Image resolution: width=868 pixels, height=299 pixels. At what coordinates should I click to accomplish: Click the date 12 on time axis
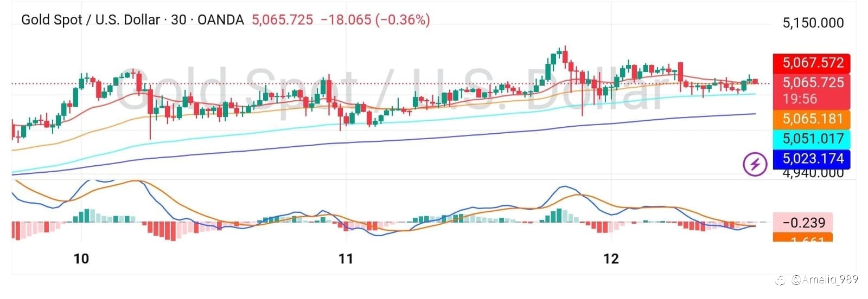[611, 259]
